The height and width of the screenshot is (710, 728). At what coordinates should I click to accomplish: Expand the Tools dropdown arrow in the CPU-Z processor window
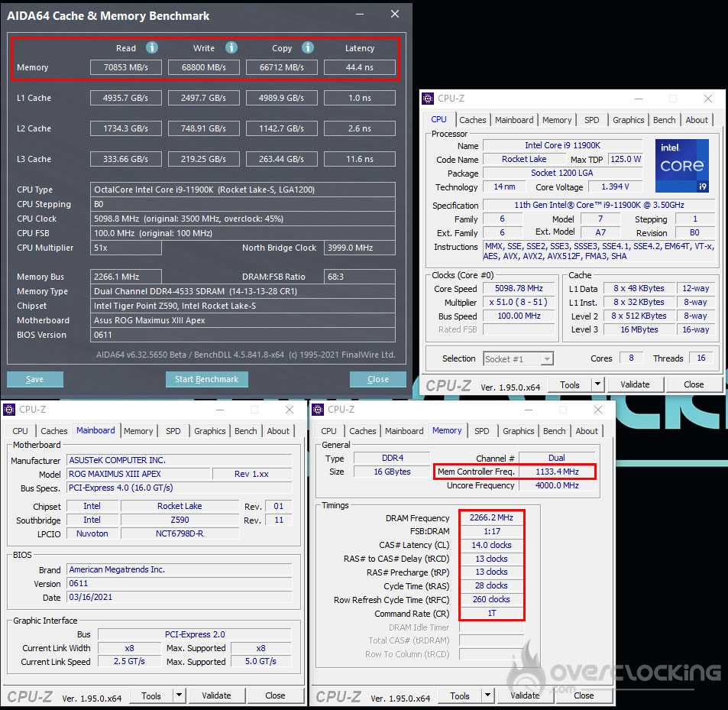[597, 384]
